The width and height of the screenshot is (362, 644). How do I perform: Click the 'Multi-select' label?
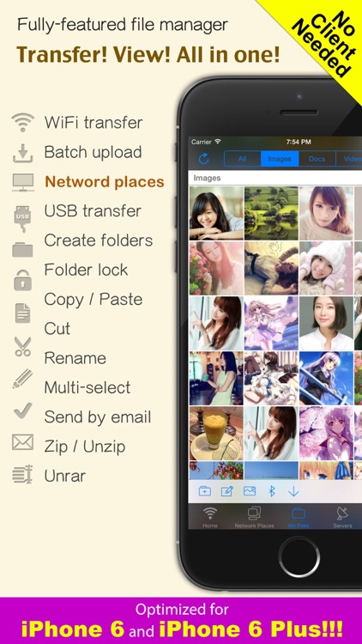click(x=87, y=388)
